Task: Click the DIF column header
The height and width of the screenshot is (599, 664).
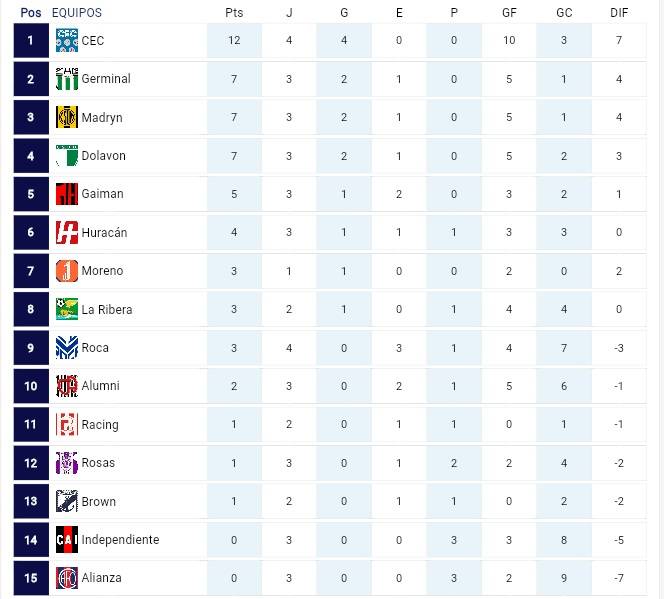Action: (619, 13)
